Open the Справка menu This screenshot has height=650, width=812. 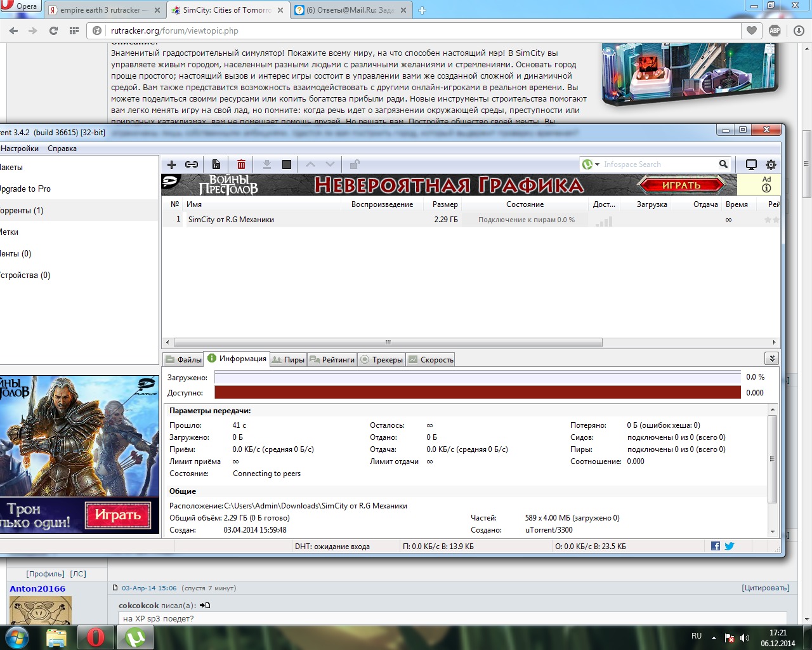click(62, 149)
